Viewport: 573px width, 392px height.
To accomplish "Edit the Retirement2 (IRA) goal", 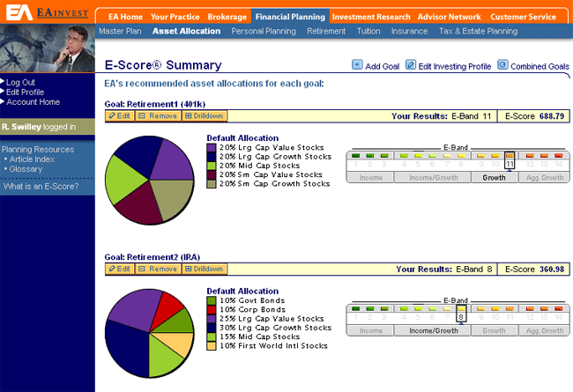I will 120,269.
